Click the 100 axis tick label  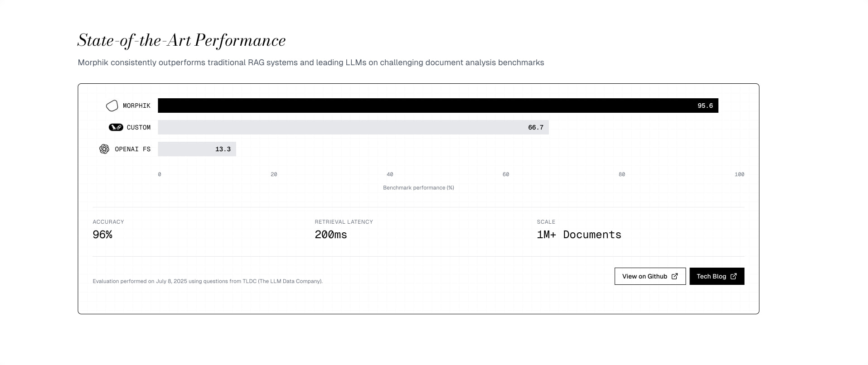pyautogui.click(x=739, y=174)
